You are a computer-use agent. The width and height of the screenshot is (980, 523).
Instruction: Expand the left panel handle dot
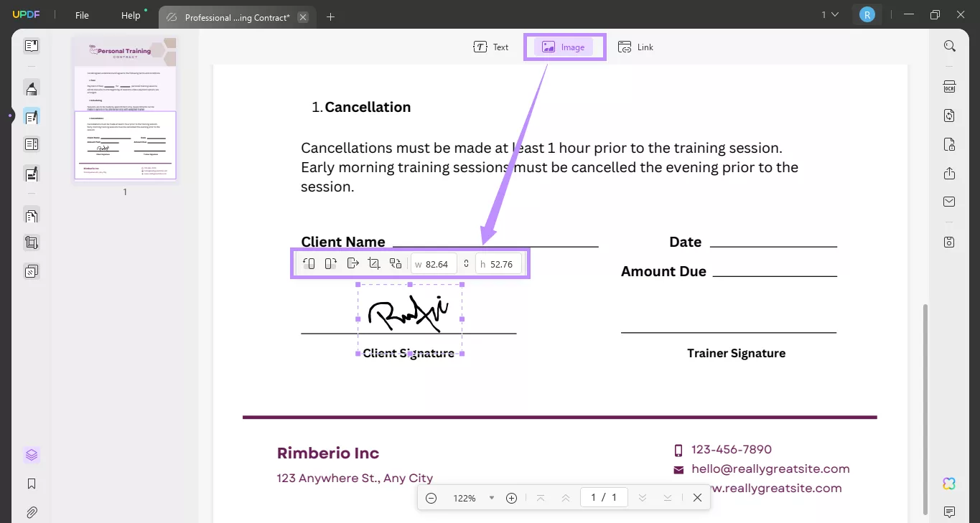tap(10, 116)
